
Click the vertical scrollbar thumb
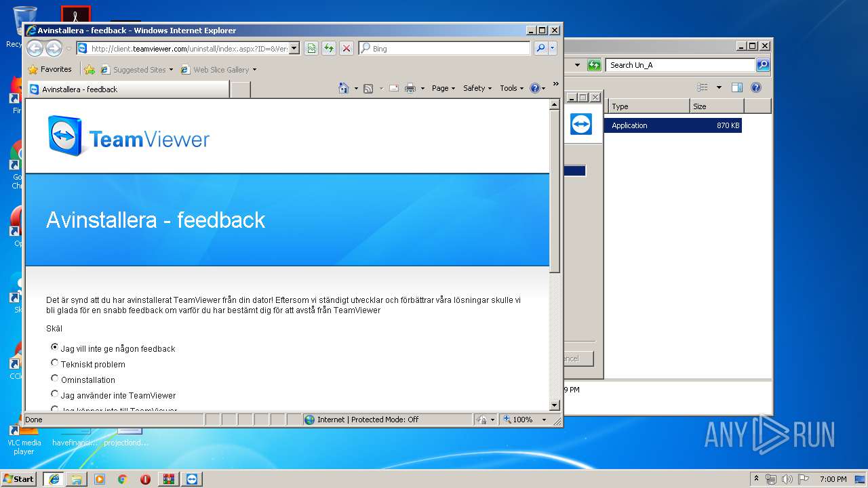click(x=555, y=192)
